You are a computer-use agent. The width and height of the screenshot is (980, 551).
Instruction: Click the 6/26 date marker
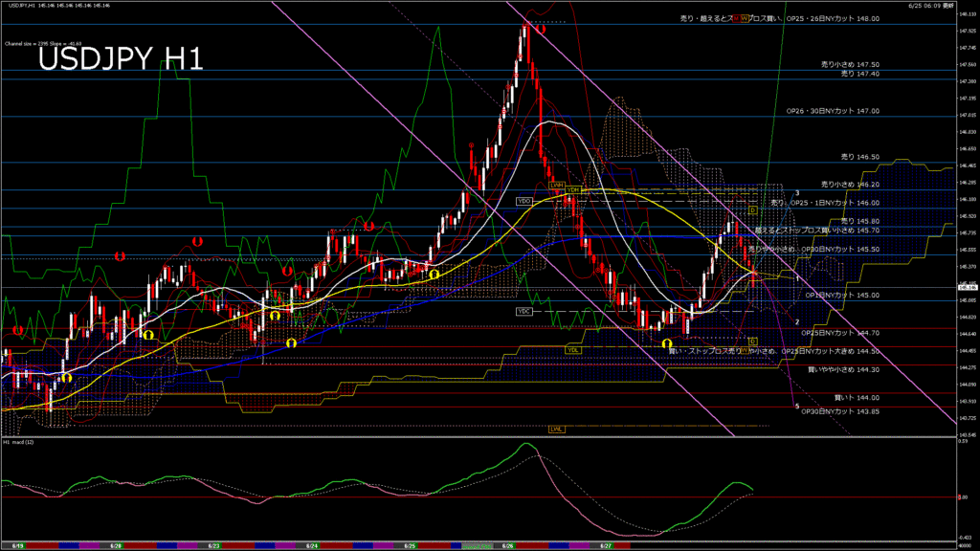tap(507, 546)
